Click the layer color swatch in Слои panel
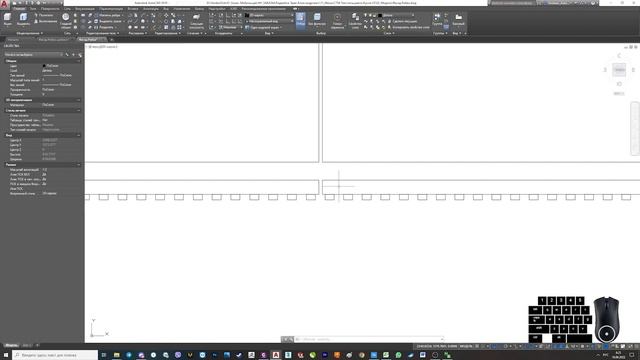The image size is (640, 360). (x=380, y=15)
